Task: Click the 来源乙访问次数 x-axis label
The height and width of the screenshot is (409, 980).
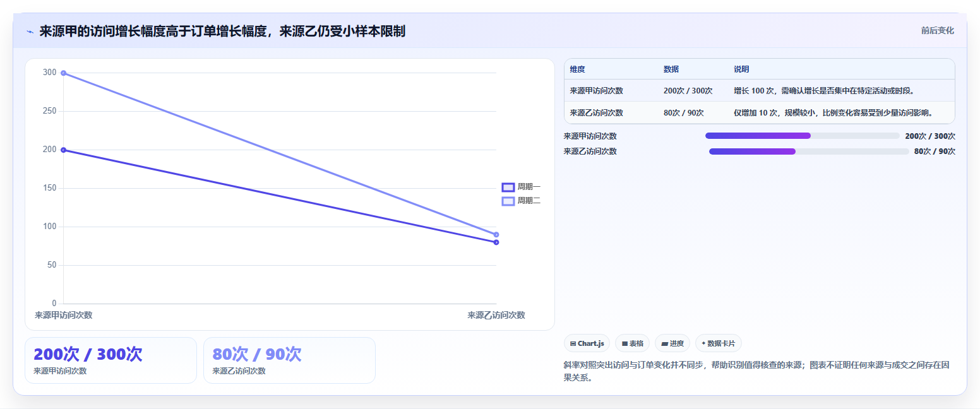Action: point(496,315)
